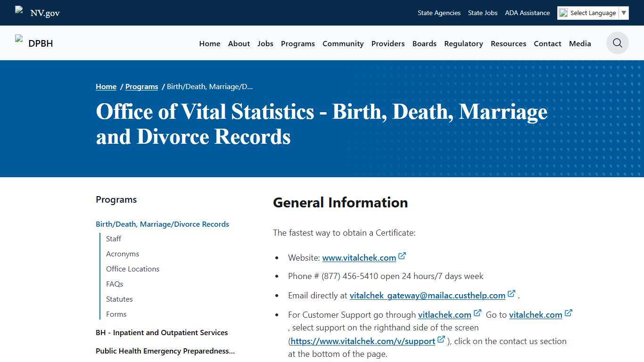Viewport: 644px width, 362px height.
Task: Open the Programs navigation menu
Action: [x=297, y=43]
